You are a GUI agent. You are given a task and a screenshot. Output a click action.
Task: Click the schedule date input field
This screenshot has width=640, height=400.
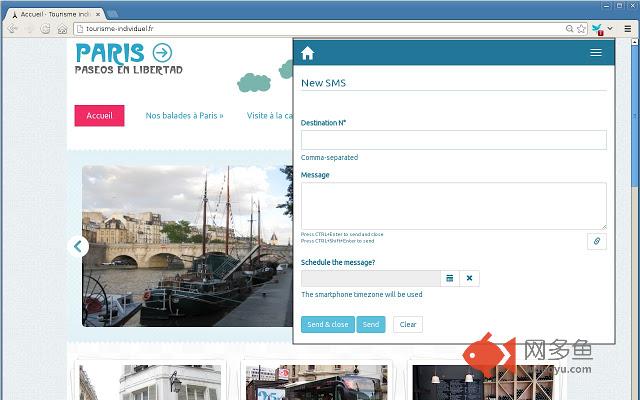tap(371, 278)
